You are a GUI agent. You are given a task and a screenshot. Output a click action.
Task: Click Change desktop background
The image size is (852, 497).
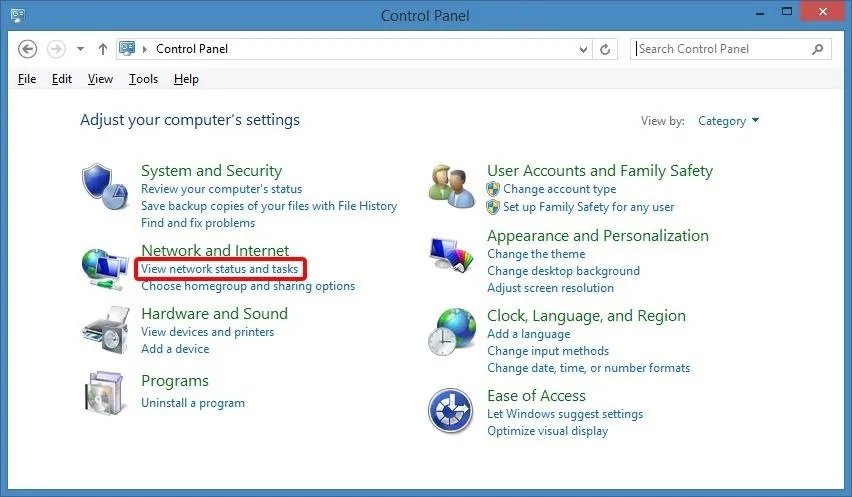pos(563,270)
